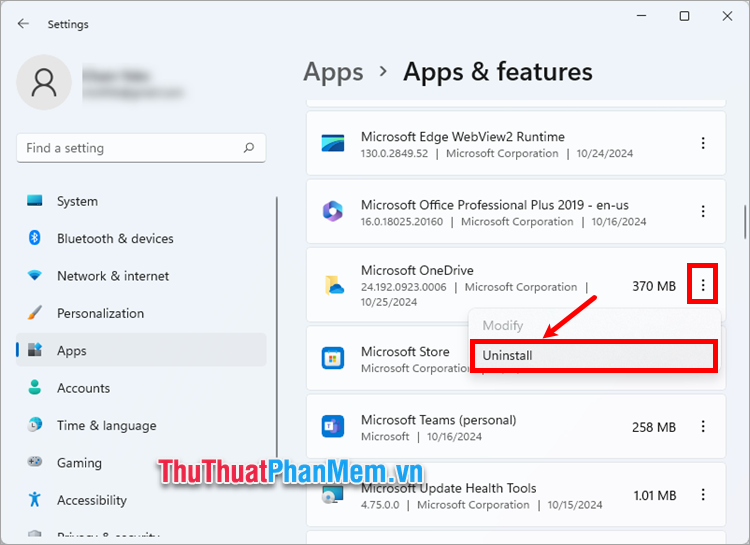This screenshot has width=750, height=545.
Task: Click the sidebar scrollbar
Action: tap(276, 327)
